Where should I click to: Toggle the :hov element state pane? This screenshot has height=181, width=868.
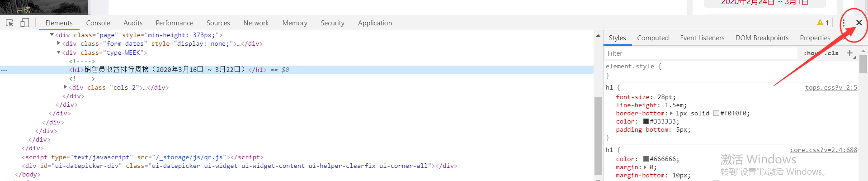(811, 53)
